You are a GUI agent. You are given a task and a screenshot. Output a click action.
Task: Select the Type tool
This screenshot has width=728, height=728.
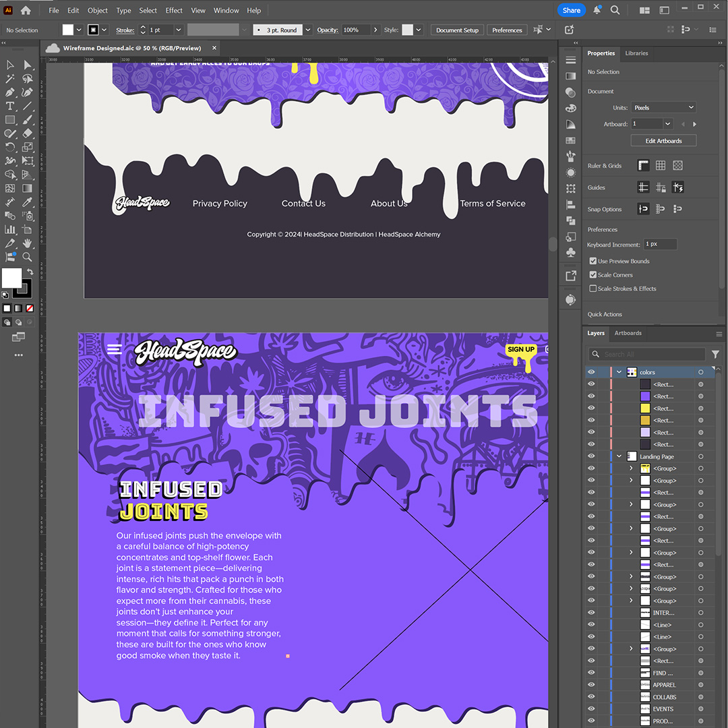[9, 107]
